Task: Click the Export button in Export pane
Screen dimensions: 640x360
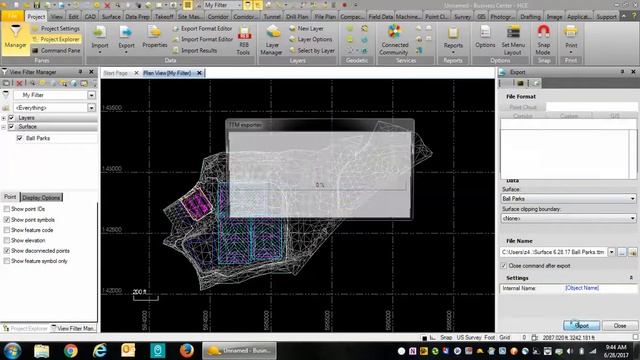Action: pyautogui.click(x=582, y=326)
